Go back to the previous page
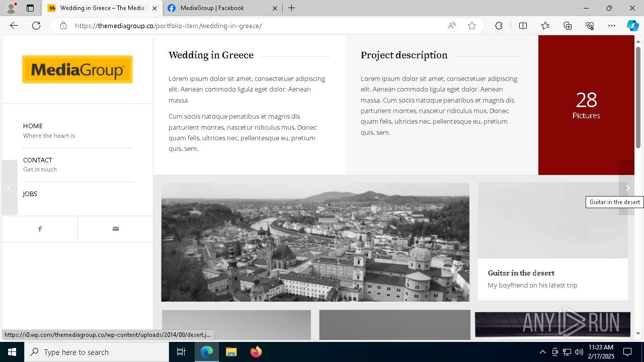The height and width of the screenshot is (362, 644). (x=14, y=26)
